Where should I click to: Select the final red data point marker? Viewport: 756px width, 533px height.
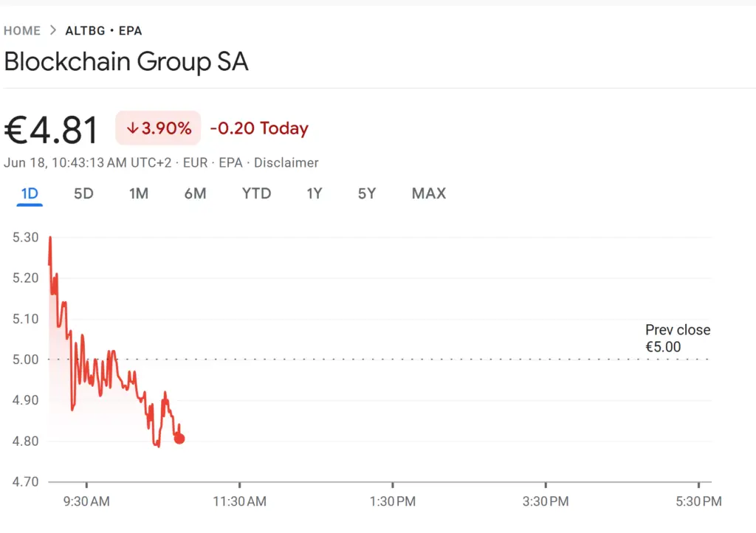click(x=179, y=439)
